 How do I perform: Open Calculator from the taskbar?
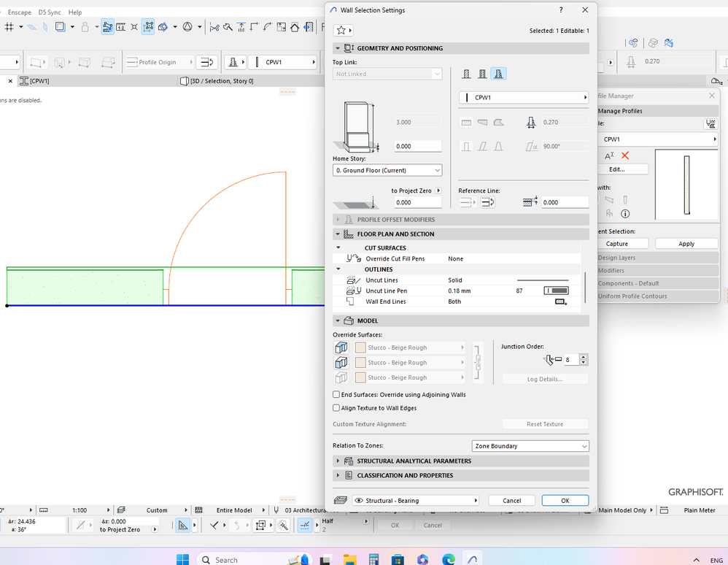click(373, 559)
